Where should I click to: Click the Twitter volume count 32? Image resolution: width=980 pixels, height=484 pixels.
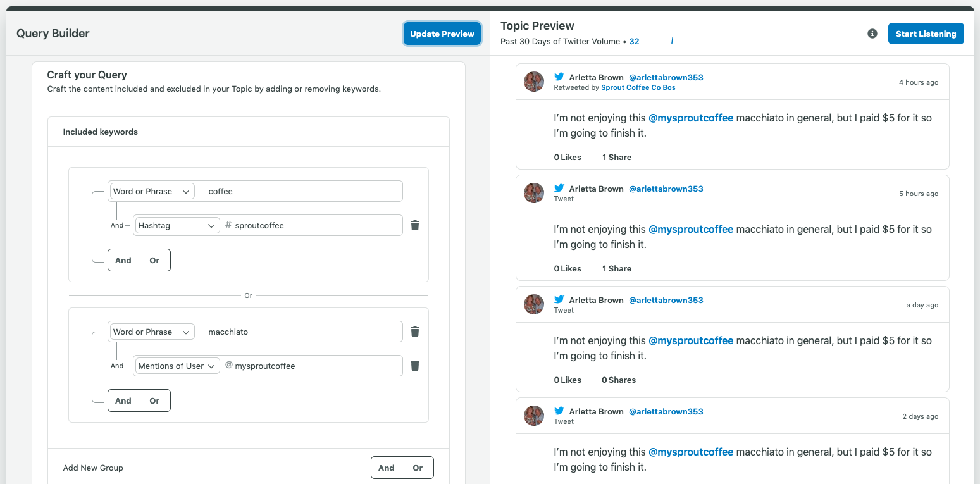[x=634, y=41]
